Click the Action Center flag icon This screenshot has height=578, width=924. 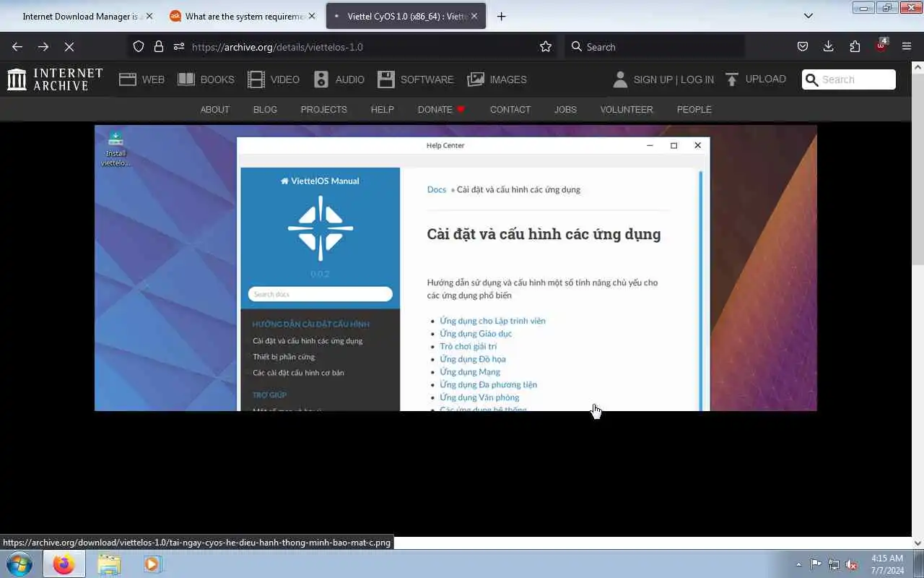click(816, 564)
